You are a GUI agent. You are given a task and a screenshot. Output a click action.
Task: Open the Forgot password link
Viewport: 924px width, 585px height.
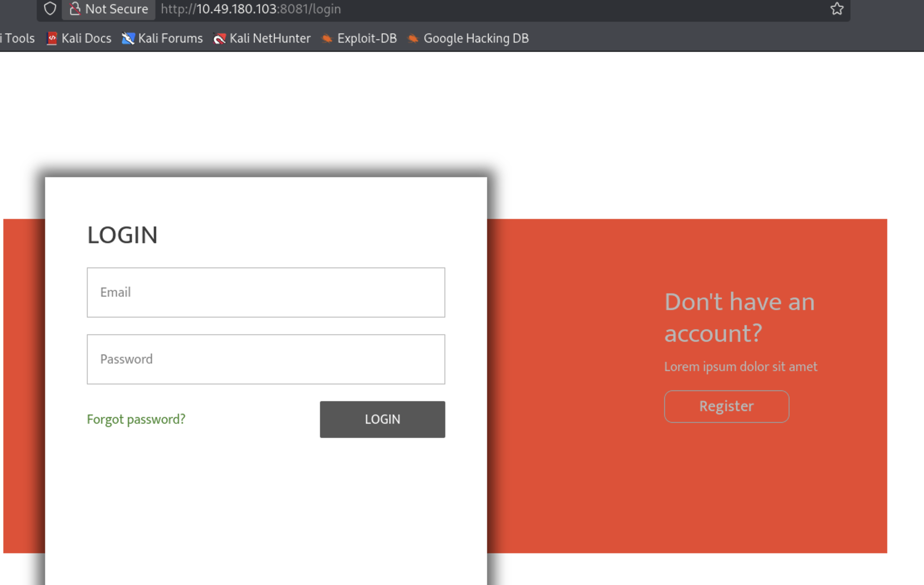136,419
